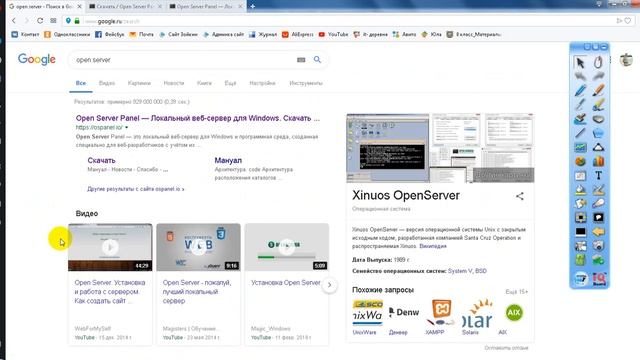
Task: Play the 5:09 Установка Open Server video
Action: click(x=287, y=247)
